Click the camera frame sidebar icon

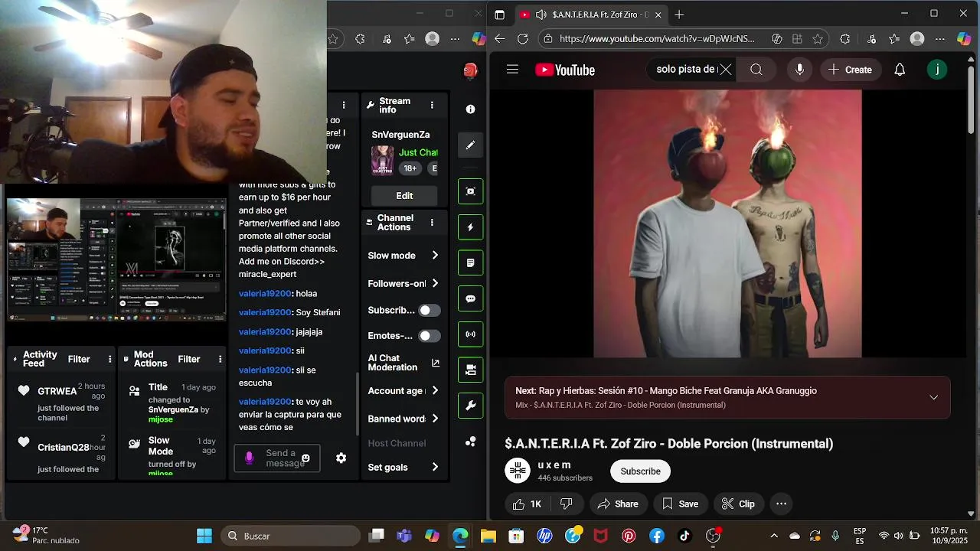470,191
